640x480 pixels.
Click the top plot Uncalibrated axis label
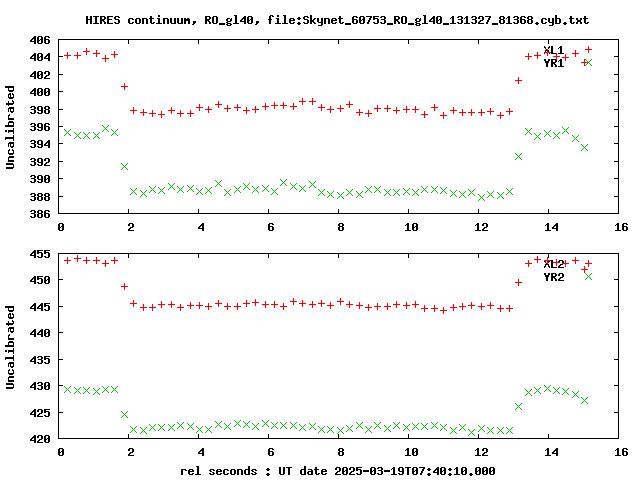[x=10, y=127]
